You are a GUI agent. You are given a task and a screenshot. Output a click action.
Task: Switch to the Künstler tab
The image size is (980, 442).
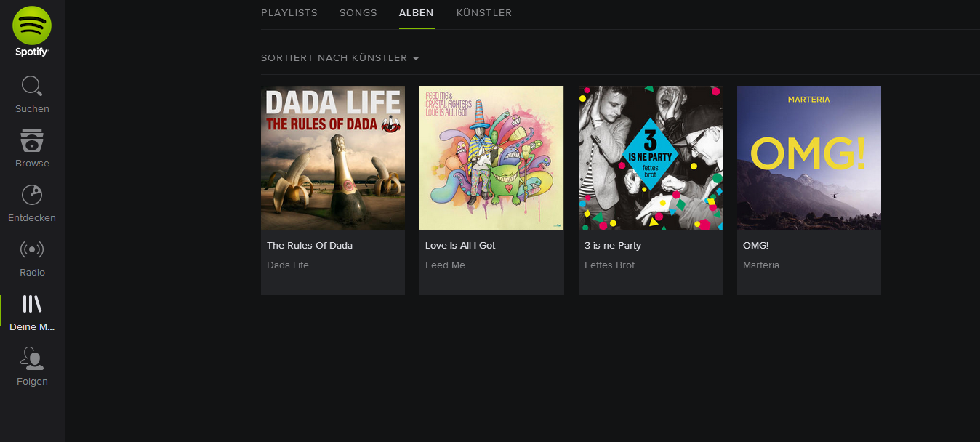coord(484,13)
